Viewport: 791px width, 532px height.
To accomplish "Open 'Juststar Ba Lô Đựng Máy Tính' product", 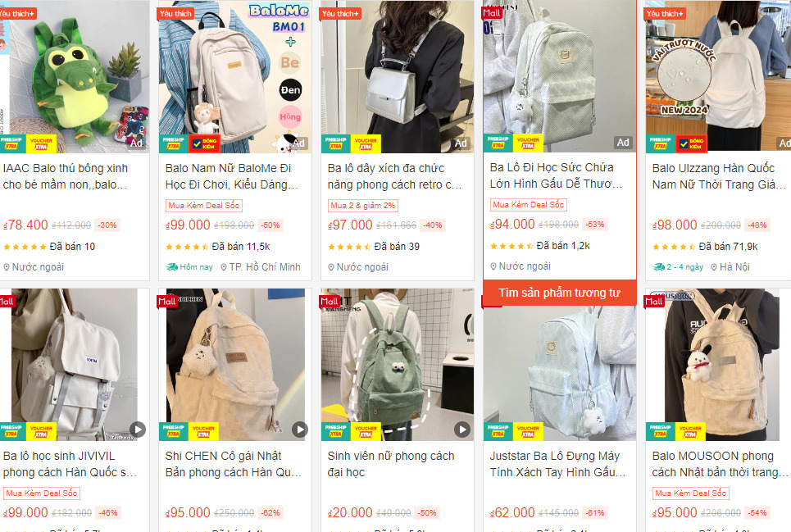I will click(x=557, y=464).
